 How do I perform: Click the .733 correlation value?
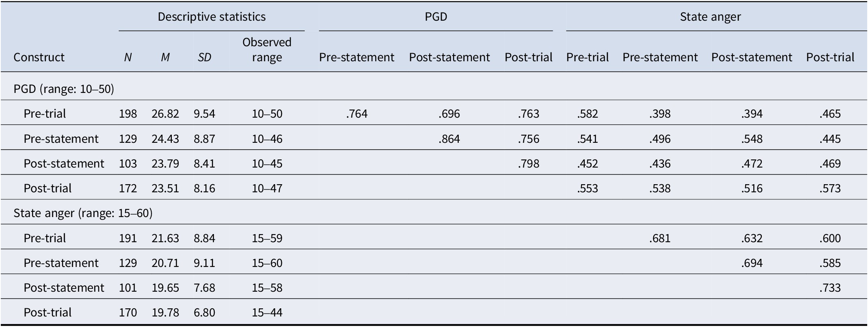(x=830, y=288)
